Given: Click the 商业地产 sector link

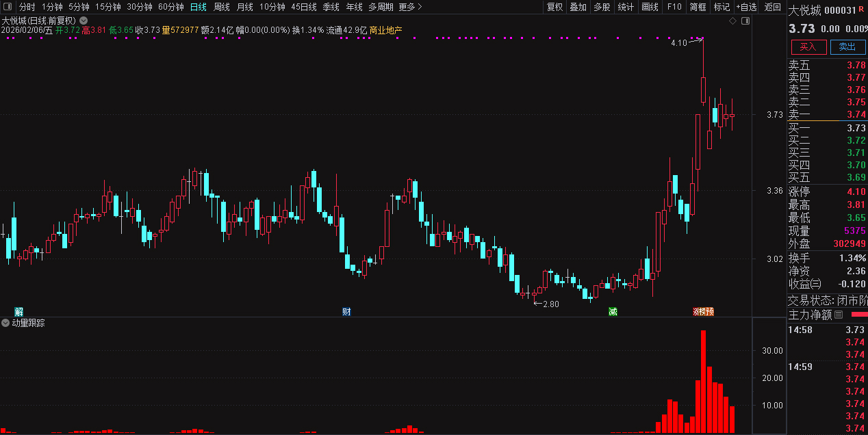Looking at the screenshot, I should pyautogui.click(x=386, y=30).
